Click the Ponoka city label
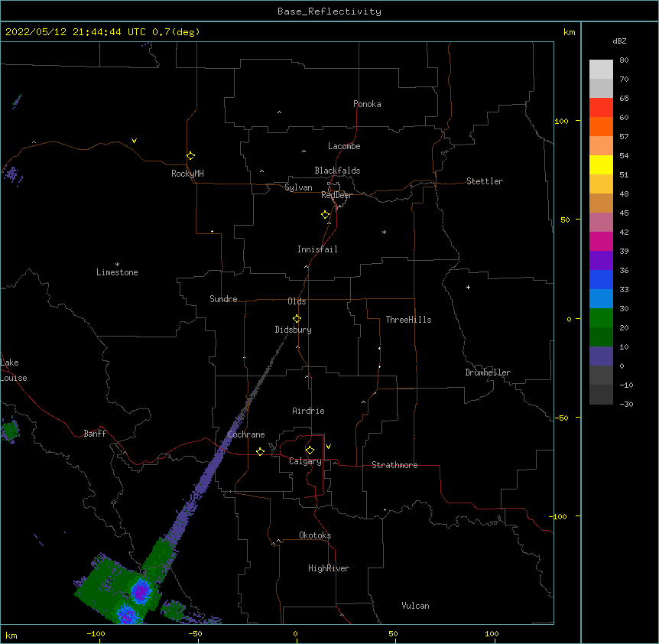 [367, 104]
